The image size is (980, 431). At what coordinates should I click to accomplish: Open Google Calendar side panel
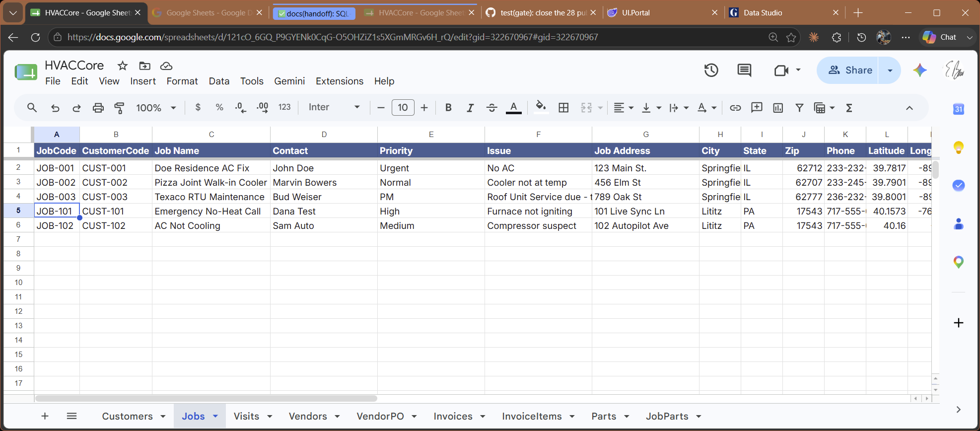[959, 109]
